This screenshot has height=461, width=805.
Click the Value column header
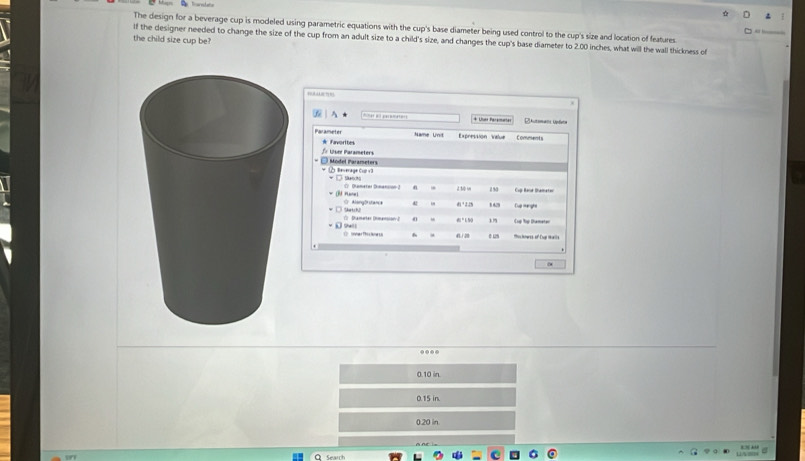click(498, 137)
